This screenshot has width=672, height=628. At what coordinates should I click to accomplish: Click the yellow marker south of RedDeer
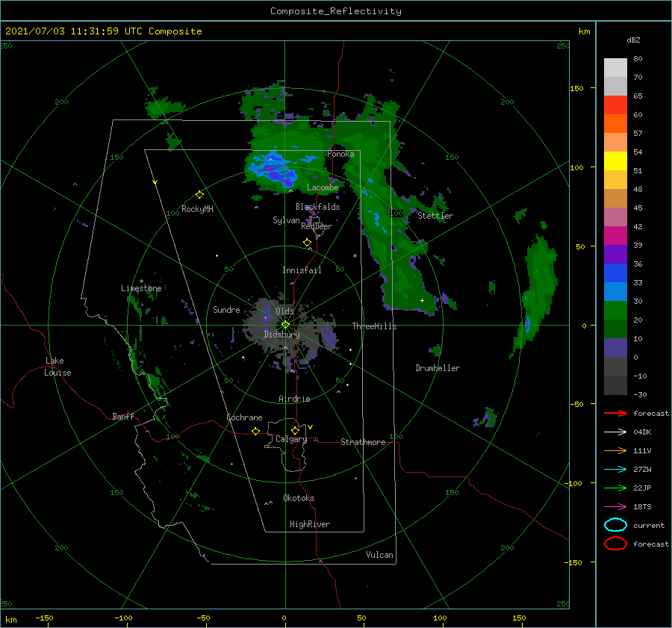tap(307, 243)
